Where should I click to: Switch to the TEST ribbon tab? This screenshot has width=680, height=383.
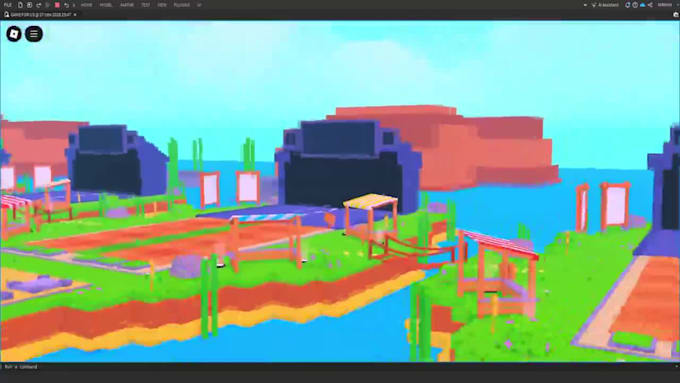pos(145,5)
